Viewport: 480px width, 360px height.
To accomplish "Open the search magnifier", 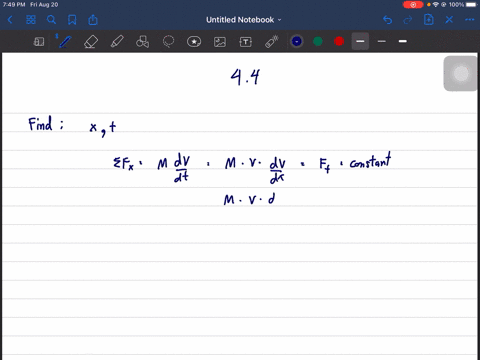I will (x=51, y=20).
